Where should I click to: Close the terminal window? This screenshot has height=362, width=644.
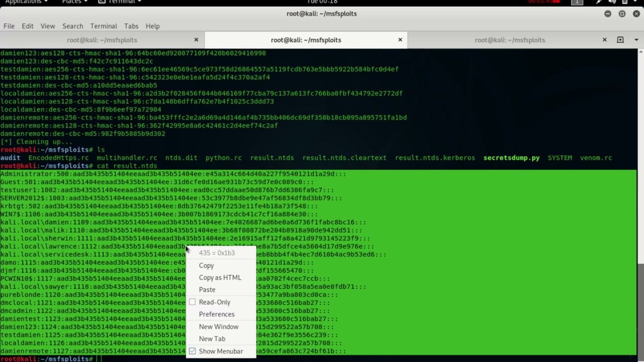(x=635, y=14)
